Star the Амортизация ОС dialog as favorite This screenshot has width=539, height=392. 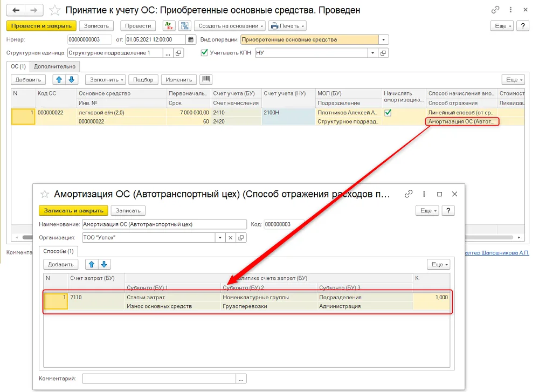(45, 194)
